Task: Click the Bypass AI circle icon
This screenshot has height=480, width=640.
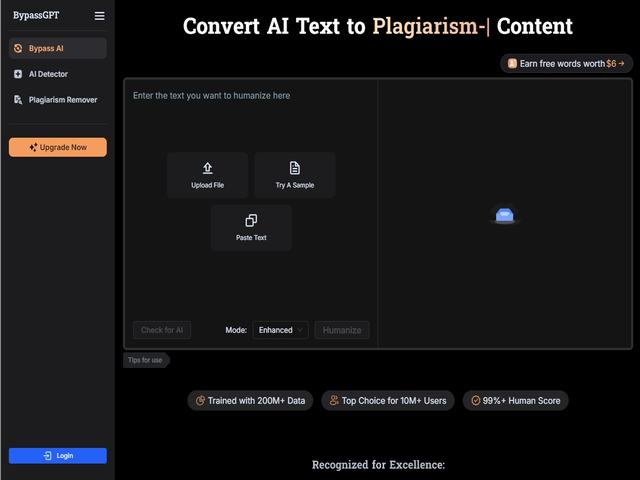Action: pyautogui.click(x=18, y=48)
